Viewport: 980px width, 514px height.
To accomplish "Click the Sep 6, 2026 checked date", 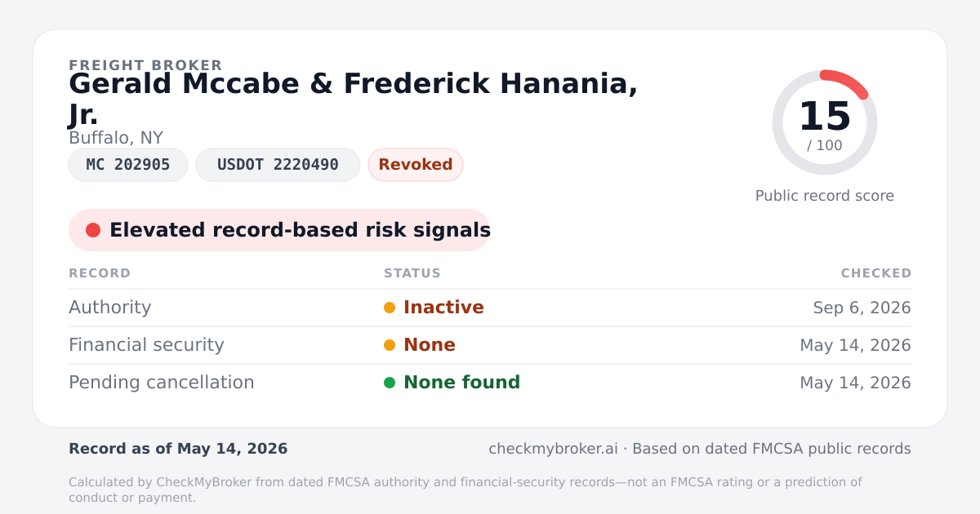I will point(862,308).
